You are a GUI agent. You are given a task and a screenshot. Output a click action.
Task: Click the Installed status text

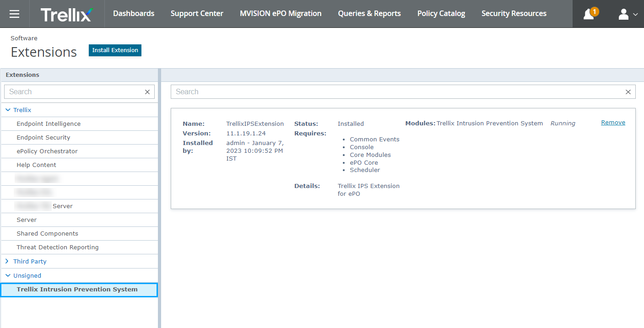pyautogui.click(x=351, y=124)
